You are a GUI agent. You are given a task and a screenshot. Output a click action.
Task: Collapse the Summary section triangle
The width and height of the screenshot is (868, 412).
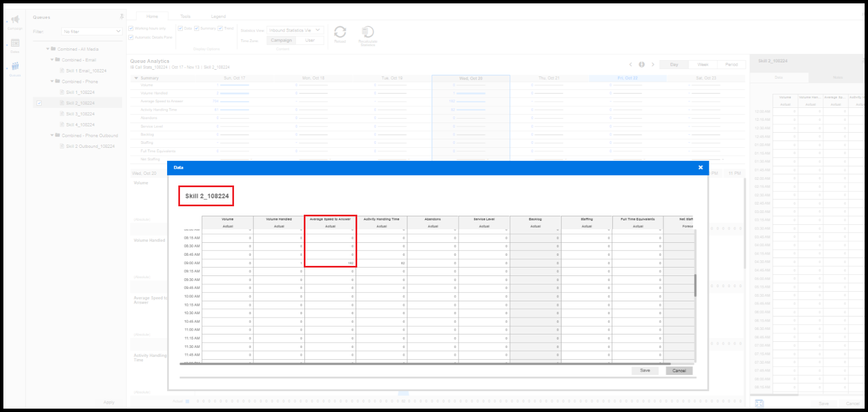[x=136, y=78]
